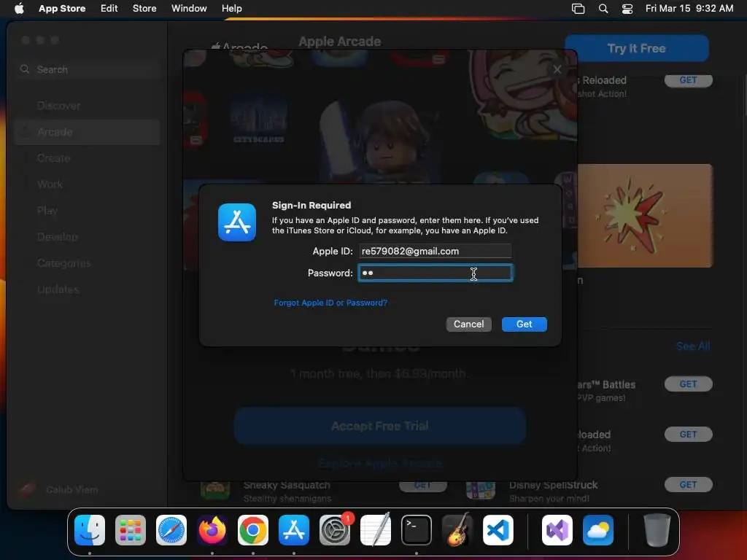Open System Settings from the Dock
Screen dimensions: 747x560
click(x=335, y=530)
